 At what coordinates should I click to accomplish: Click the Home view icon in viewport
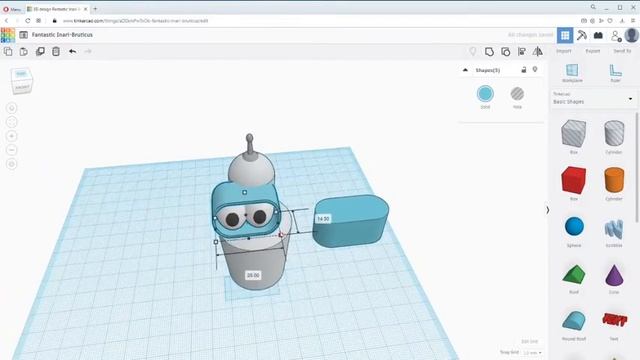tap(12, 108)
